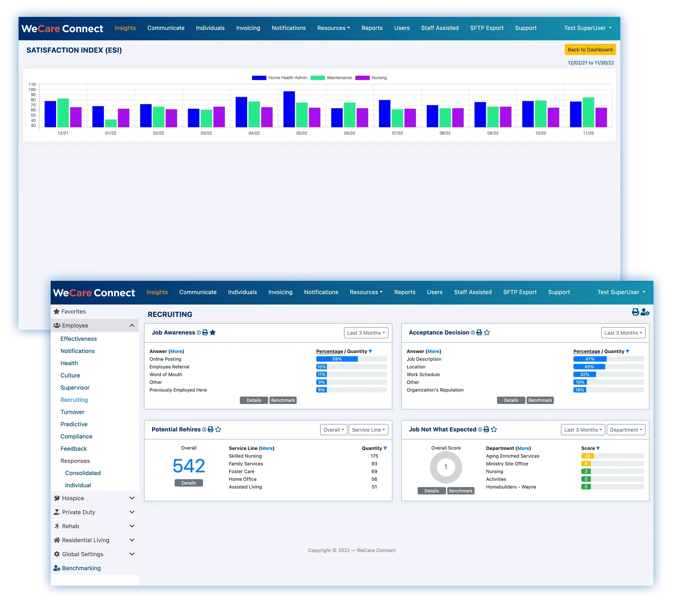This screenshot has width=675, height=616.
Task: Collapse the Employee sidebar section
Action: 132,325
